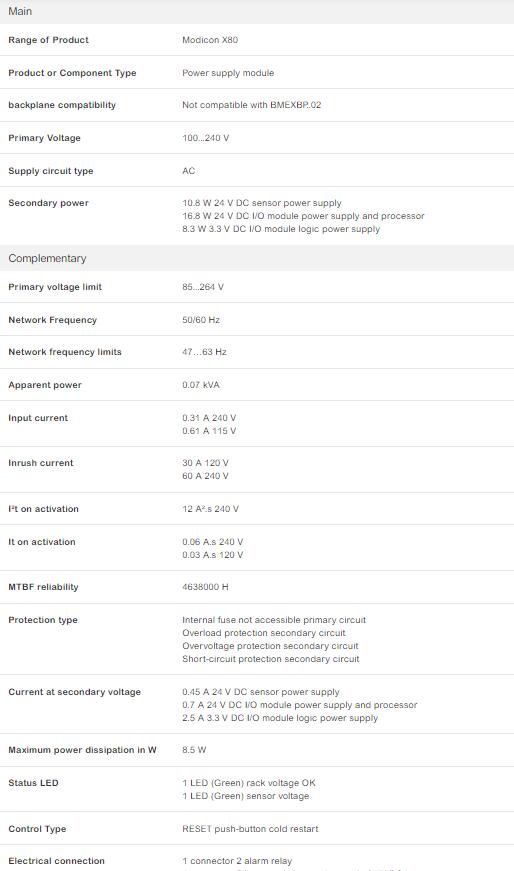The image size is (514, 871).
Task: Collapse the Main section header
Action: [x=257, y=11]
